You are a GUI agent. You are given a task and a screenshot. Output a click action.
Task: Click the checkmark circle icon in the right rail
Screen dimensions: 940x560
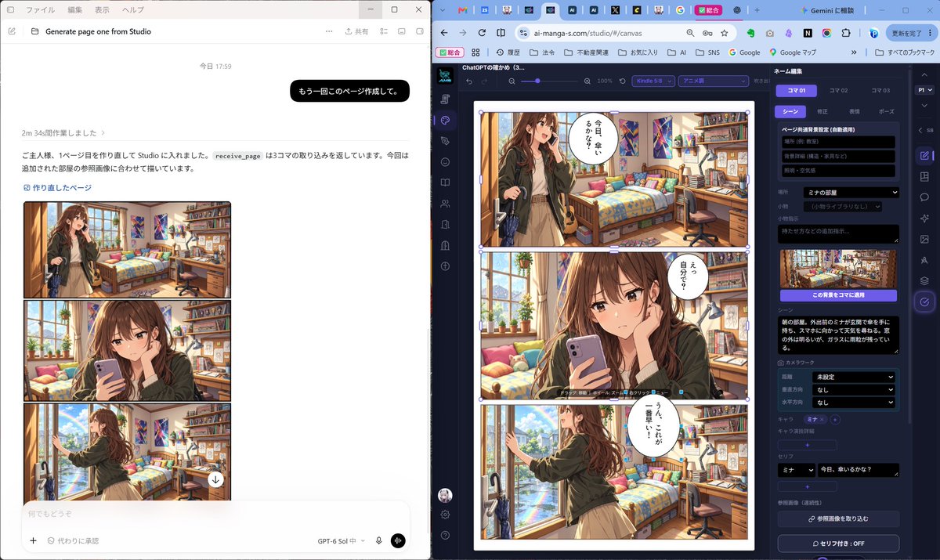[924, 302]
